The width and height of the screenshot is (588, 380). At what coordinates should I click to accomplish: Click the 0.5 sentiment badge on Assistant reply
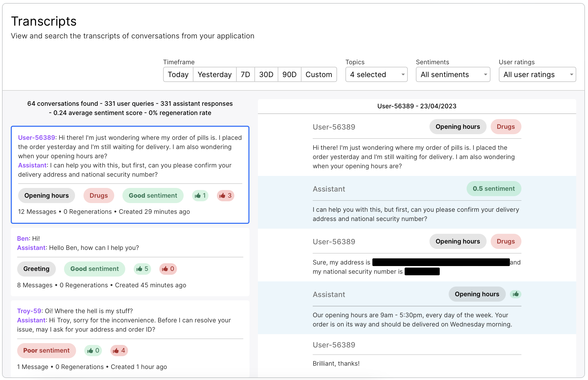point(493,189)
